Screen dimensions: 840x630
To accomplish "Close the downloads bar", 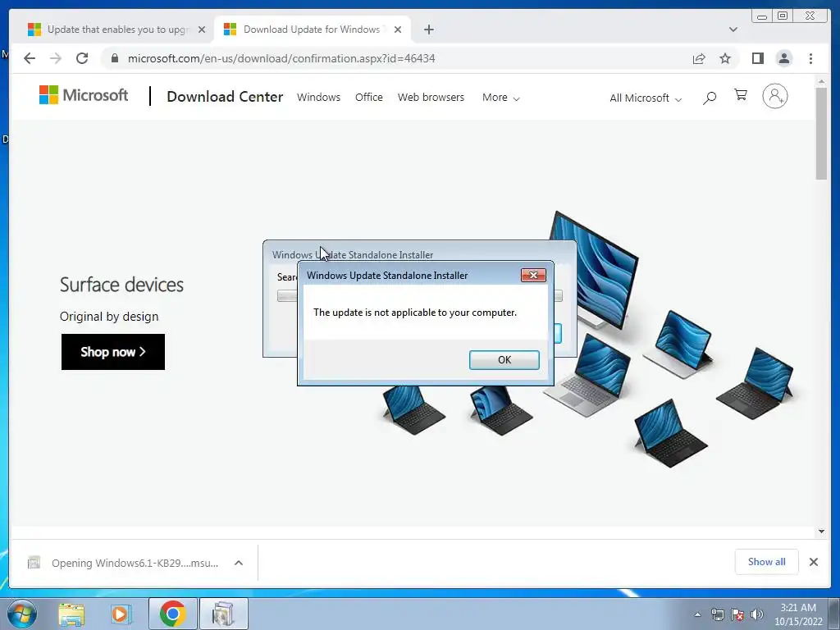I will click(814, 562).
